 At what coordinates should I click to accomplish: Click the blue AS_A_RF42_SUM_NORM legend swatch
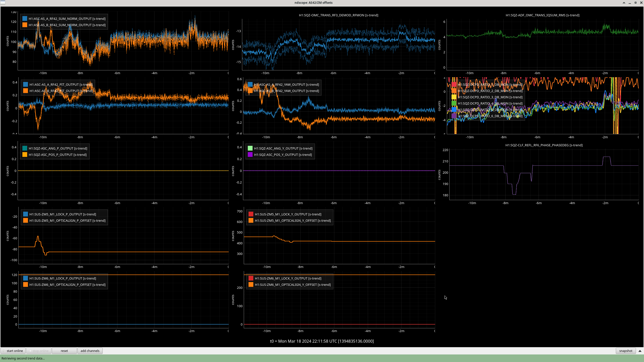tap(25, 19)
